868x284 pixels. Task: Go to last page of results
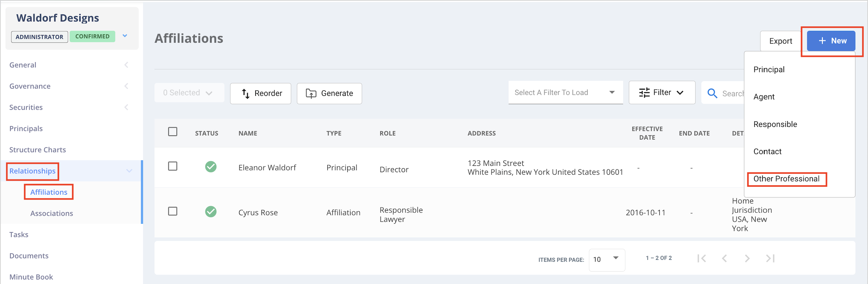770,258
